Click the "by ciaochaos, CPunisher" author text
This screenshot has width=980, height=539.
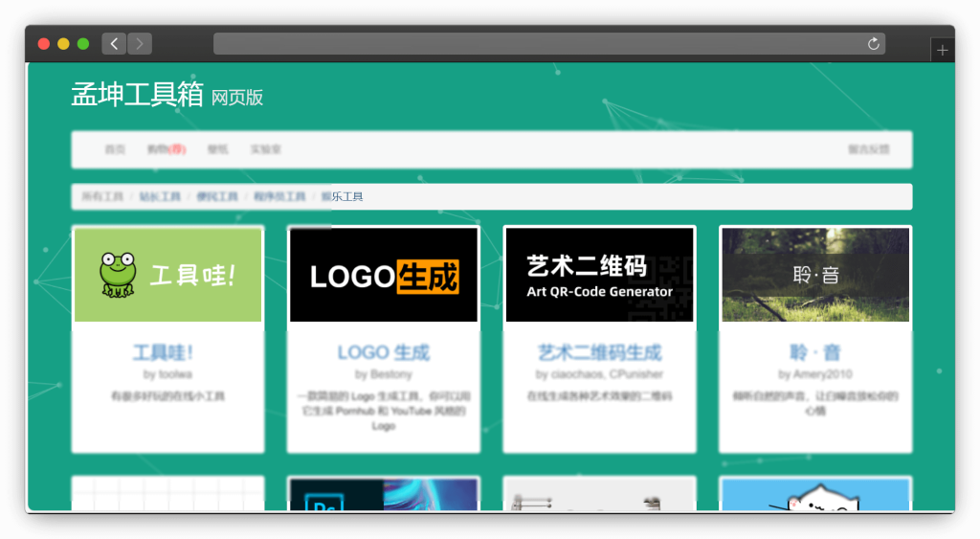tap(599, 374)
